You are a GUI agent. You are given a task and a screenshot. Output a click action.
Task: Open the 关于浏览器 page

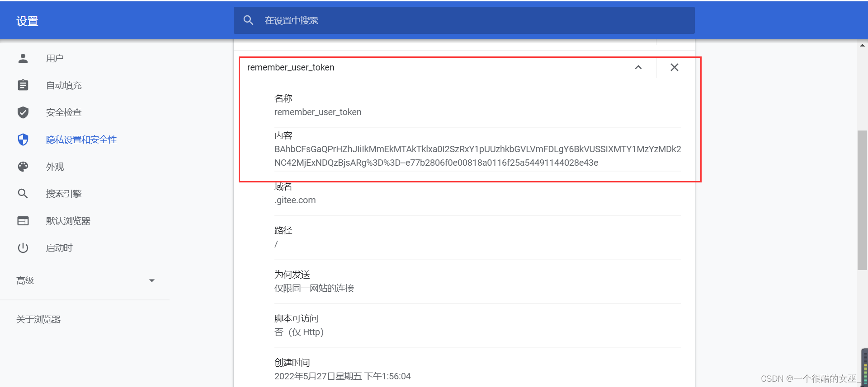[x=38, y=319]
